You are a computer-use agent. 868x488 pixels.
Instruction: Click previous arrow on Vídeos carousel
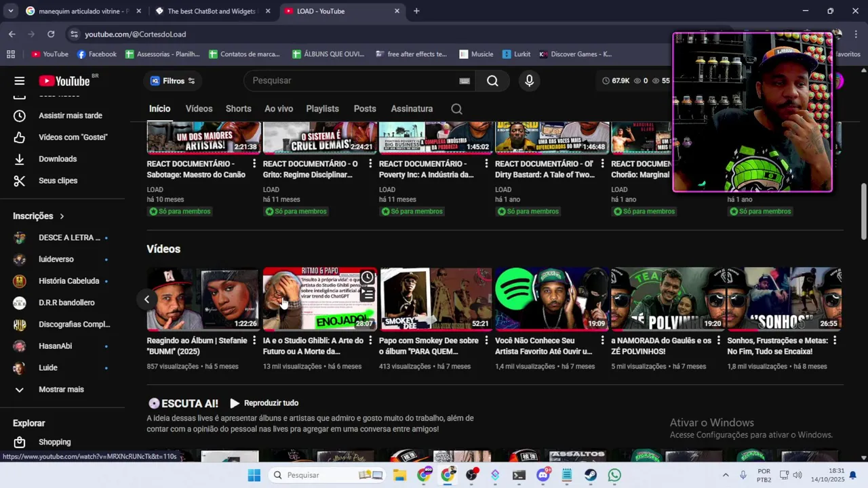[x=146, y=299]
